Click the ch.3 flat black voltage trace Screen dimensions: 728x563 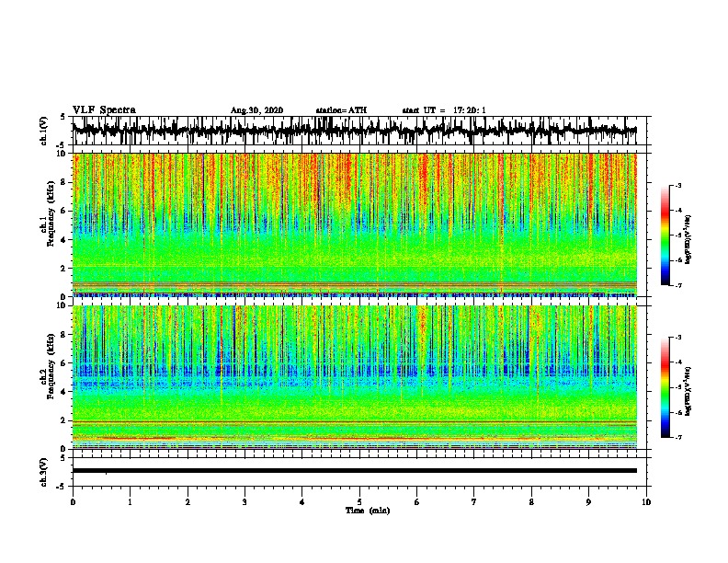[354, 471]
